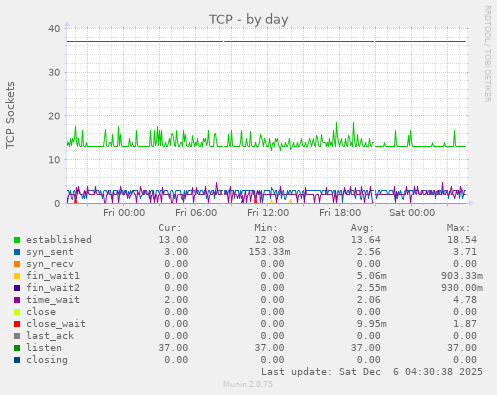
Task: Select the 'close_wait' legend label
Action: [56, 324]
